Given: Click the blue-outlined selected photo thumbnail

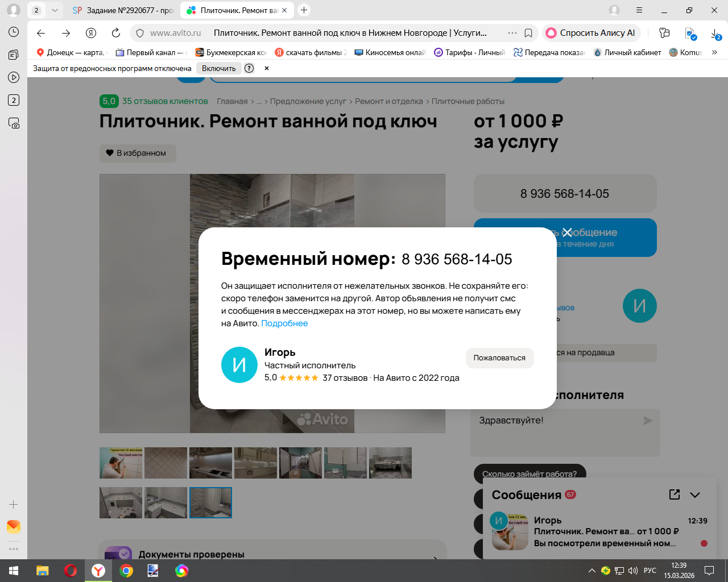Looking at the screenshot, I should [210, 502].
